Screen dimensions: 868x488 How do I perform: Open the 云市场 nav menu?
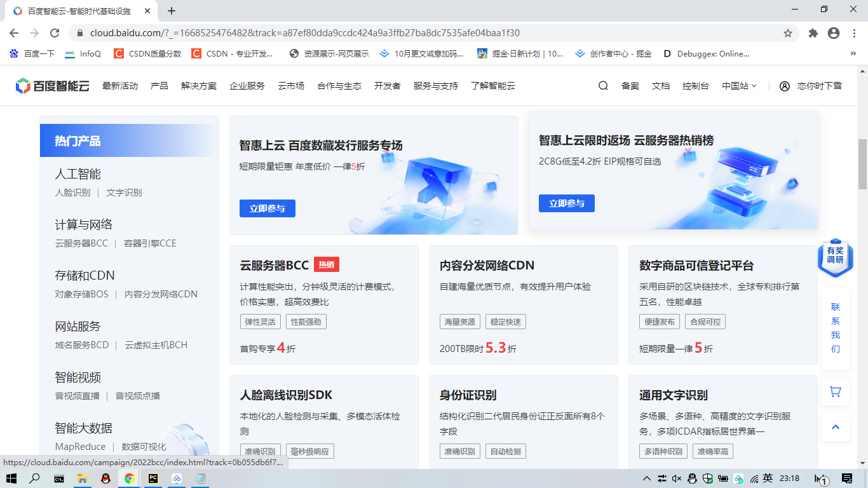pos(291,86)
